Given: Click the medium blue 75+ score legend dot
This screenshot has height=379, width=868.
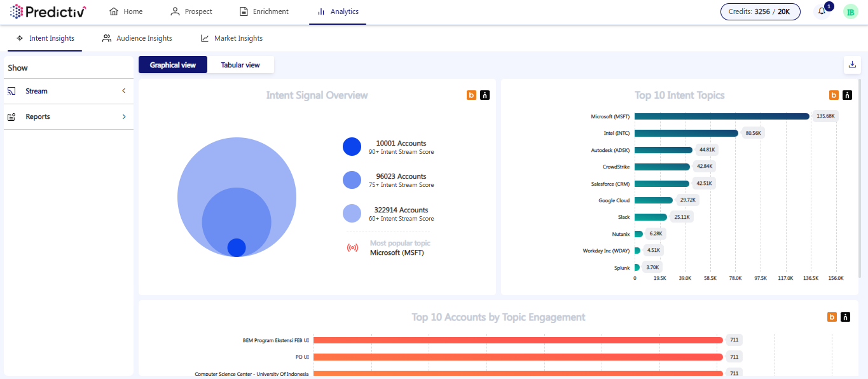Looking at the screenshot, I should pyautogui.click(x=352, y=180).
